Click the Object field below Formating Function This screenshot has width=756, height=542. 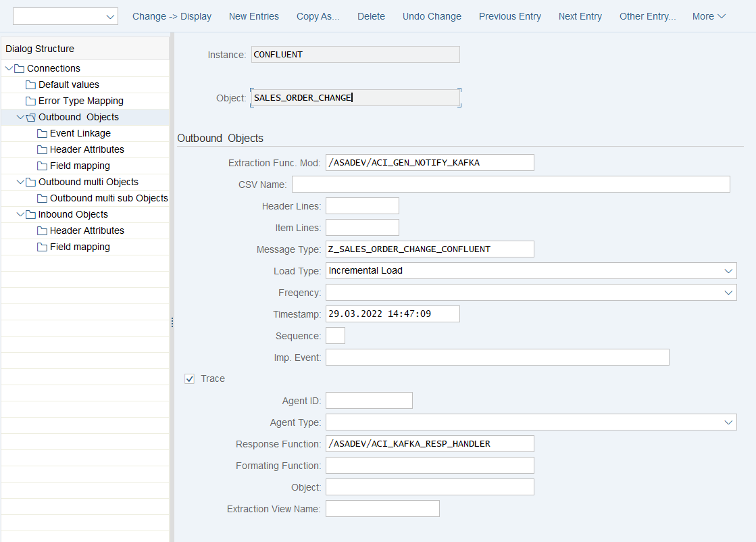430,487
